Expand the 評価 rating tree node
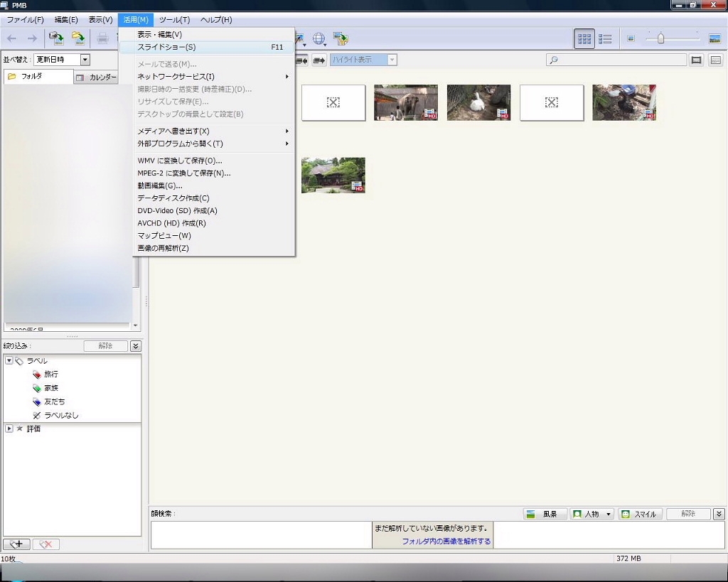 pos(9,429)
